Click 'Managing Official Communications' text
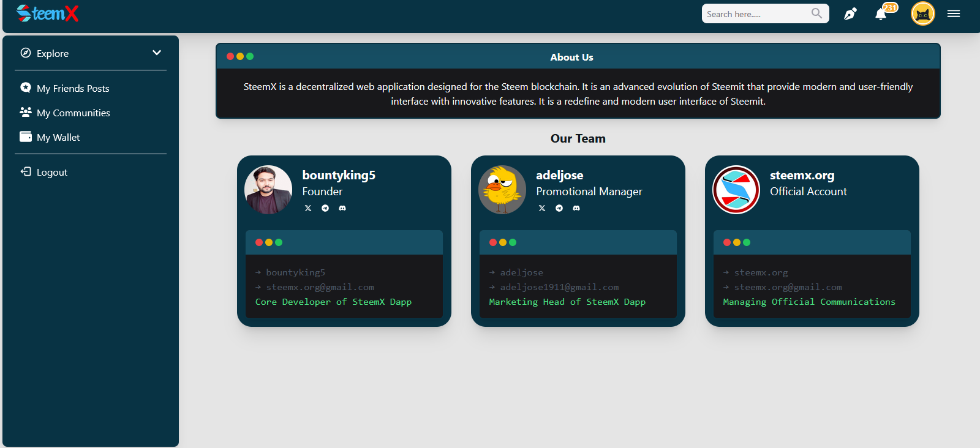The width and height of the screenshot is (980, 448). 809,302
